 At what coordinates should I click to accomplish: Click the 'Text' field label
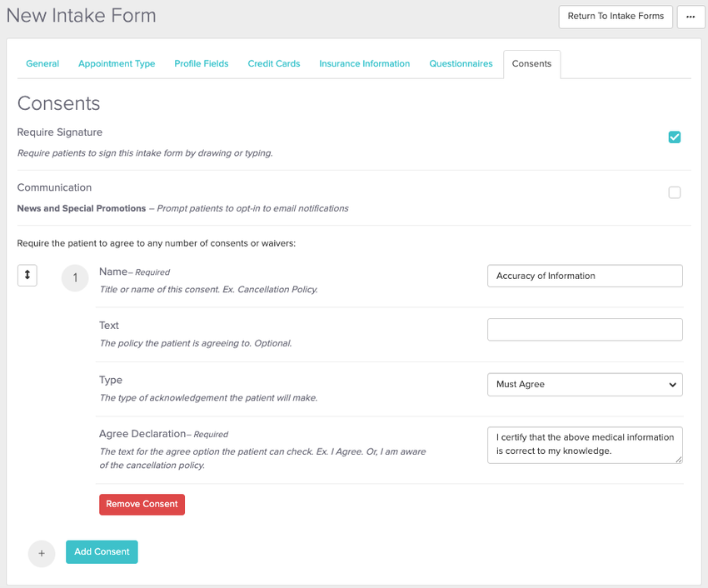pyautogui.click(x=109, y=325)
